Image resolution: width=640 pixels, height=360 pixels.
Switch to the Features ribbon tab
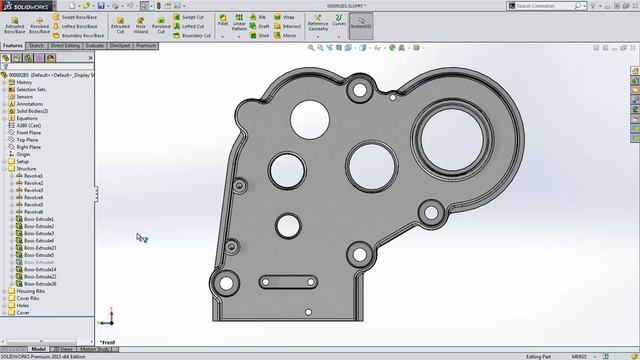coord(13,46)
